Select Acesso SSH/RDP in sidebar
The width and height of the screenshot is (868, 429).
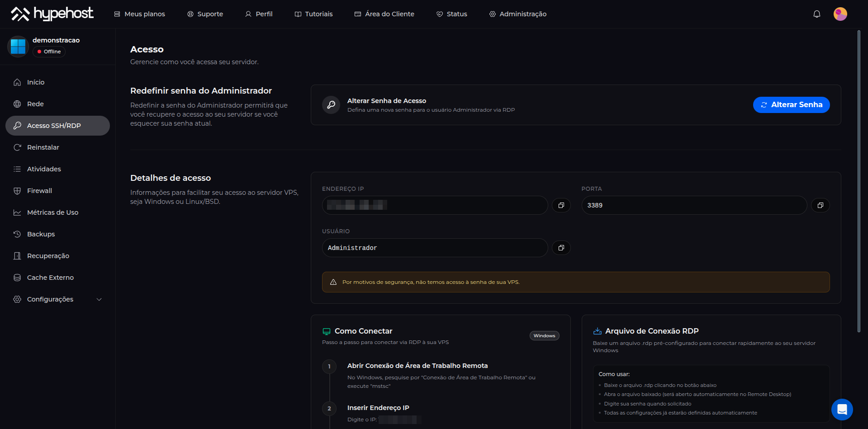click(x=57, y=126)
